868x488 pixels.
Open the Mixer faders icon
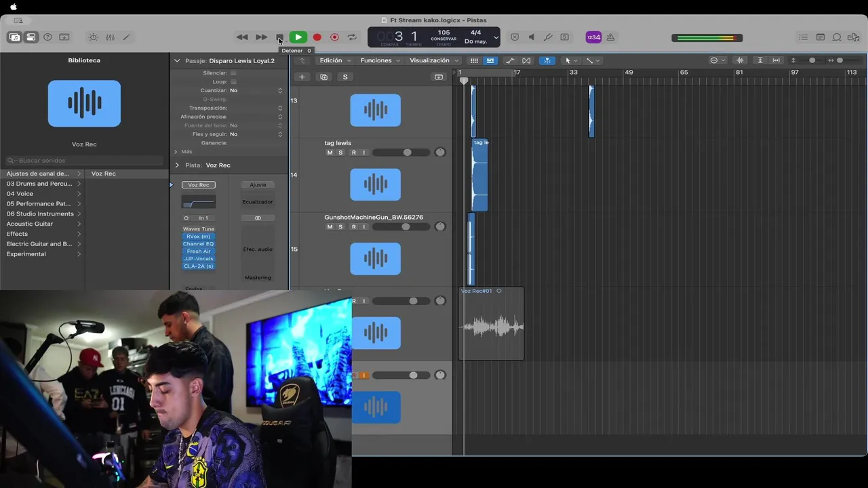pyautogui.click(x=110, y=37)
